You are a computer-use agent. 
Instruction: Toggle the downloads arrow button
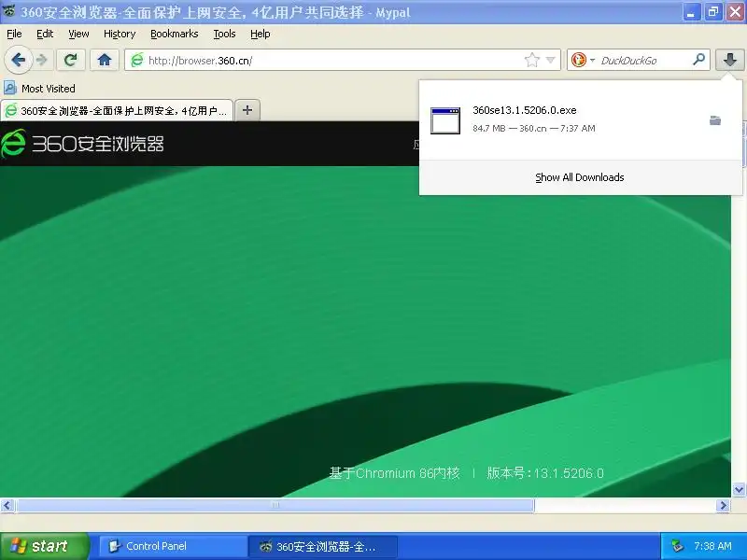click(729, 60)
